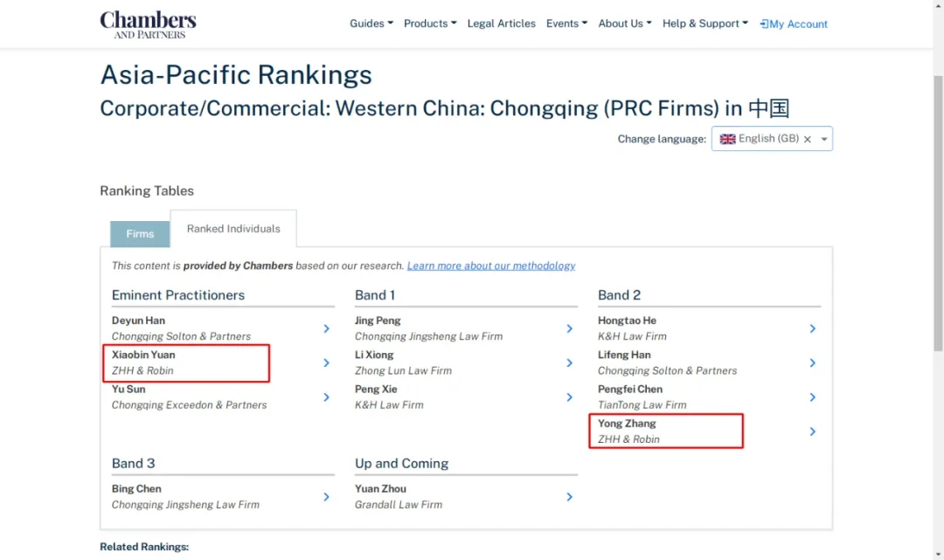Switch to the Firms tab

140,234
